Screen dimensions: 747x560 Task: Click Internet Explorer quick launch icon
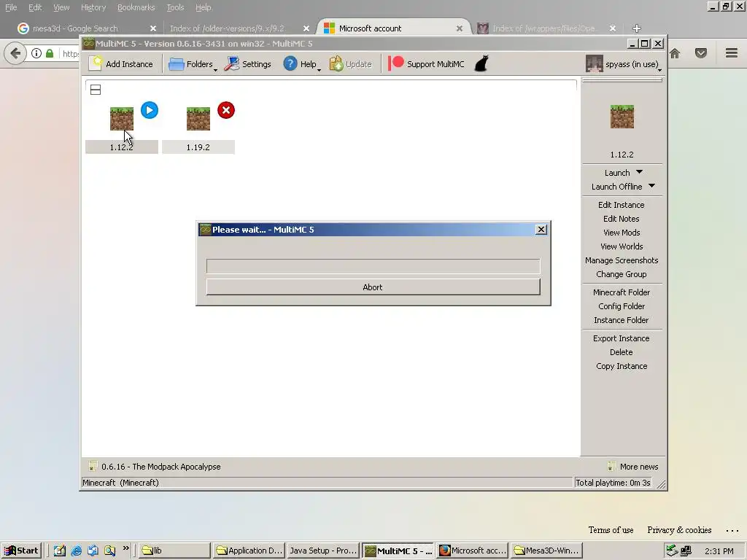76,551
